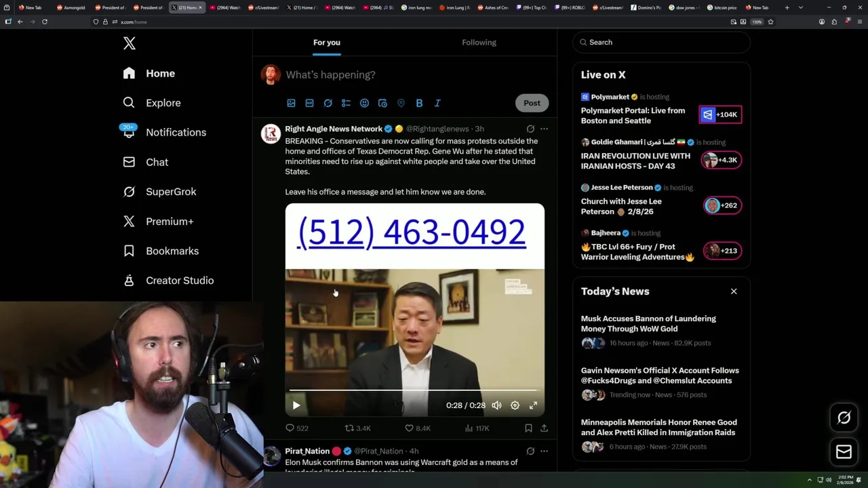Image resolution: width=868 pixels, height=488 pixels.
Task: Join Iran Revolution live with +4.3K
Action: [722, 160]
